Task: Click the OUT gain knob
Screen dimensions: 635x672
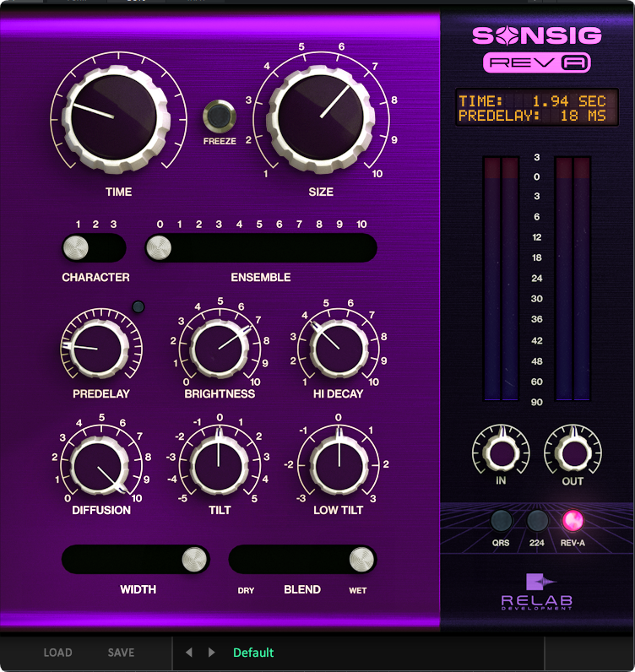Action: (573, 453)
